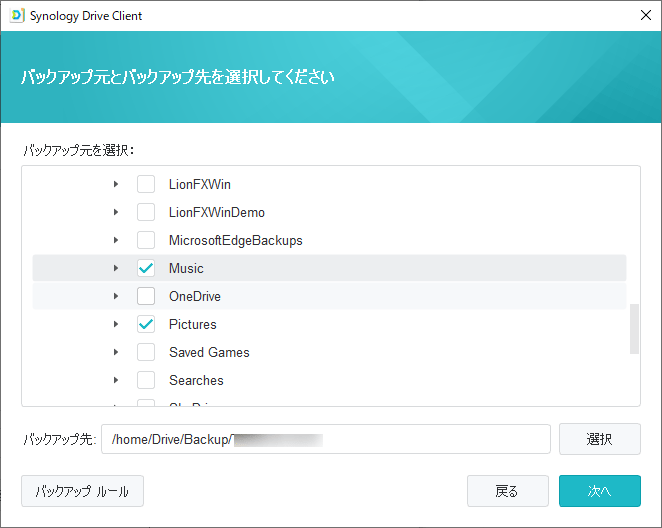Check the Searches folder checkbox
The width and height of the screenshot is (662, 528).
point(146,380)
